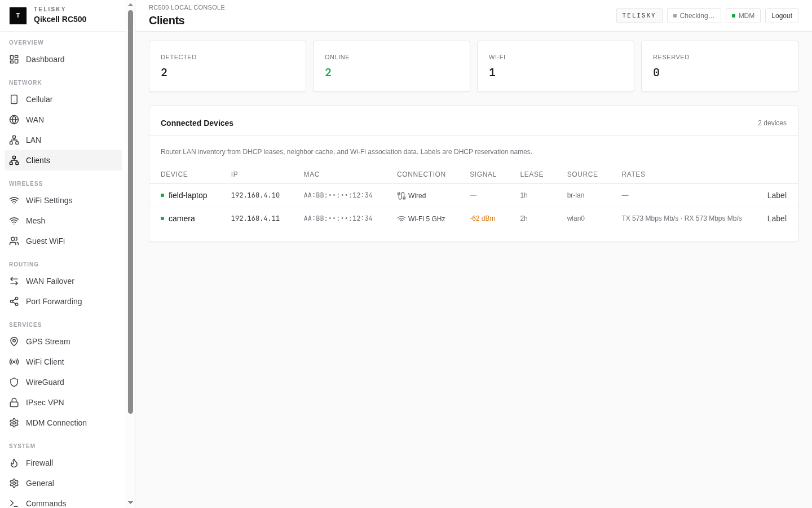
Task: Open WAN Failover routing page
Action: (x=63, y=281)
